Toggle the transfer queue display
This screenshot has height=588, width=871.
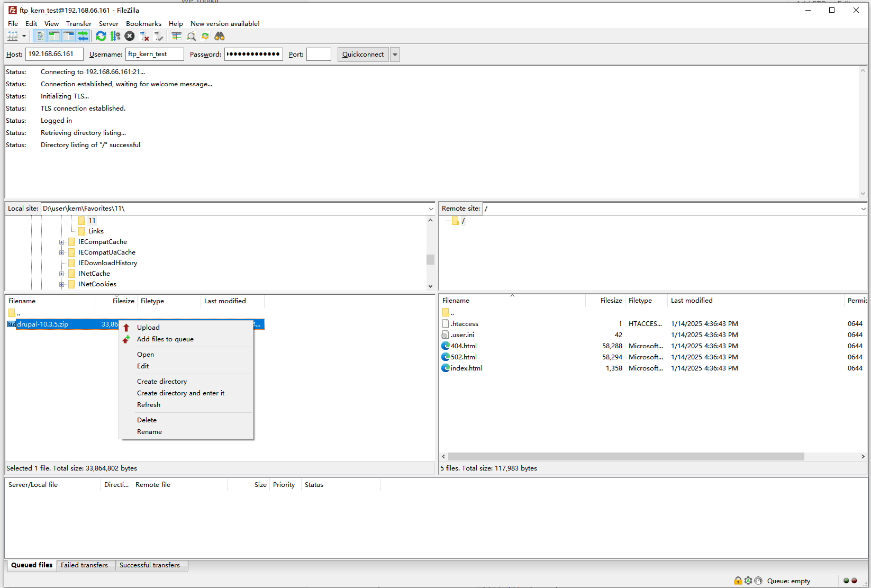point(83,36)
